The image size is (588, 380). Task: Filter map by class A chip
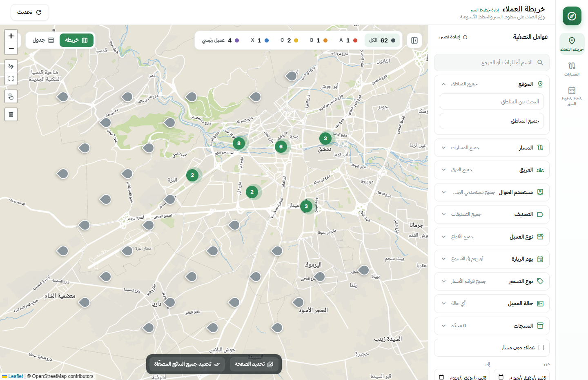pos(348,40)
